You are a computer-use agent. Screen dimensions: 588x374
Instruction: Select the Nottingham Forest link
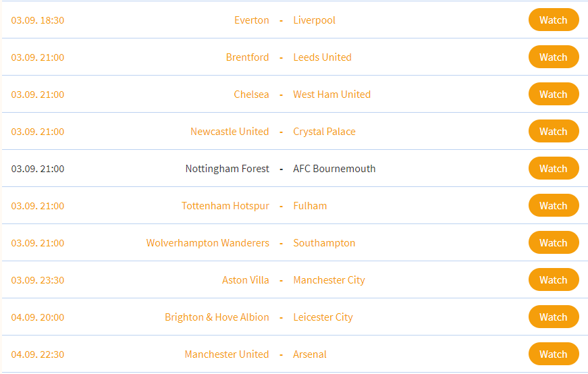click(x=227, y=169)
